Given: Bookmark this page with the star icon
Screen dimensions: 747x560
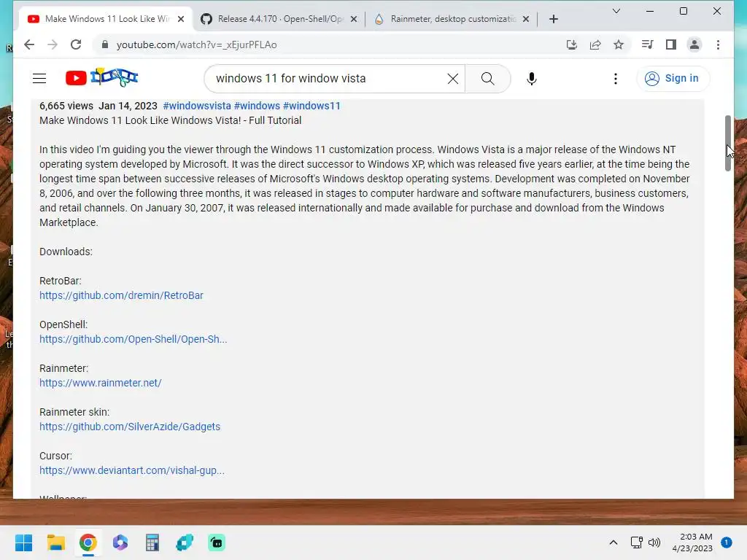Looking at the screenshot, I should (x=619, y=44).
